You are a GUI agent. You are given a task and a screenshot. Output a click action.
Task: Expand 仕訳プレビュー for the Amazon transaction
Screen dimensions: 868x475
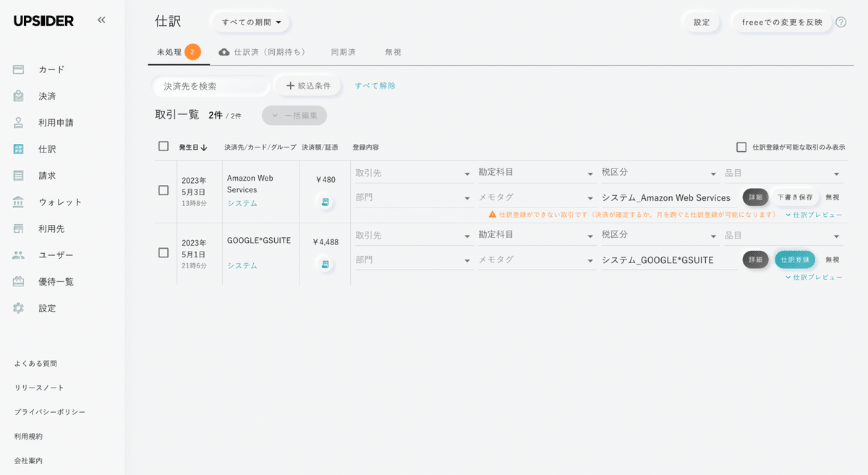coord(812,214)
